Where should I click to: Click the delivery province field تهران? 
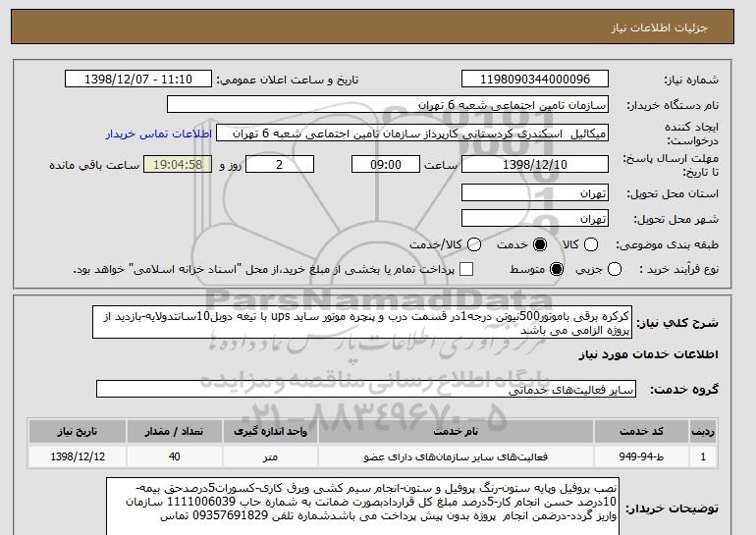tap(535, 192)
